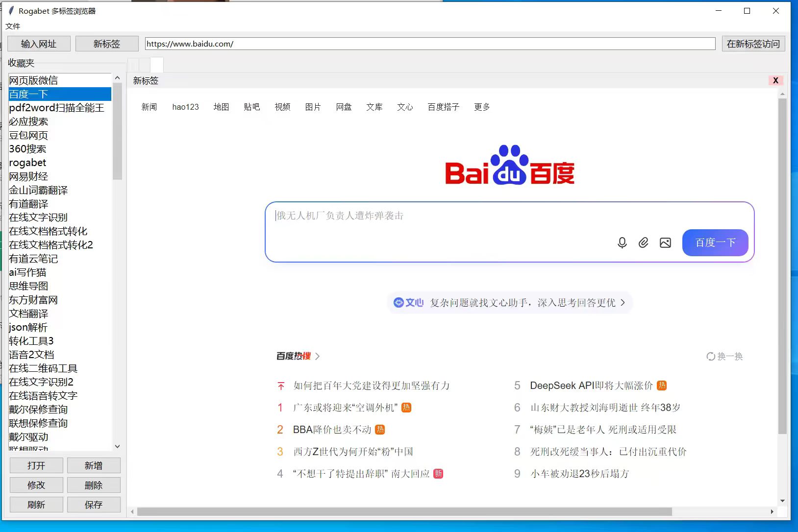The width and height of the screenshot is (798, 532).
Task: Open hot search 小车被劝退23秒后塌方
Action: click(579, 474)
